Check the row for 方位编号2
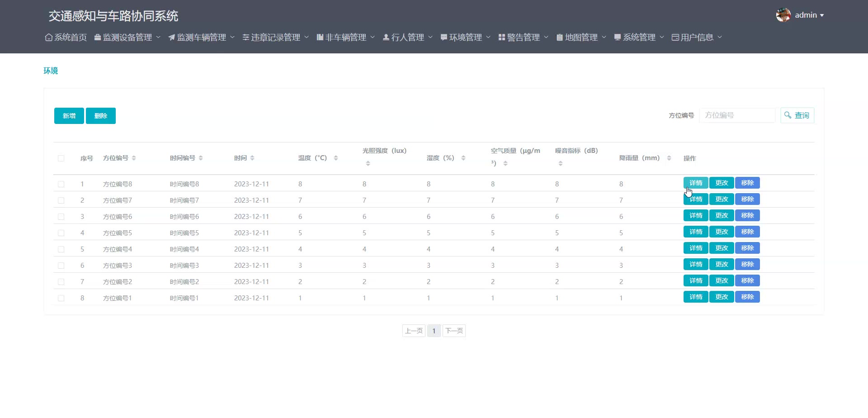The width and height of the screenshot is (868, 418). 61,282
